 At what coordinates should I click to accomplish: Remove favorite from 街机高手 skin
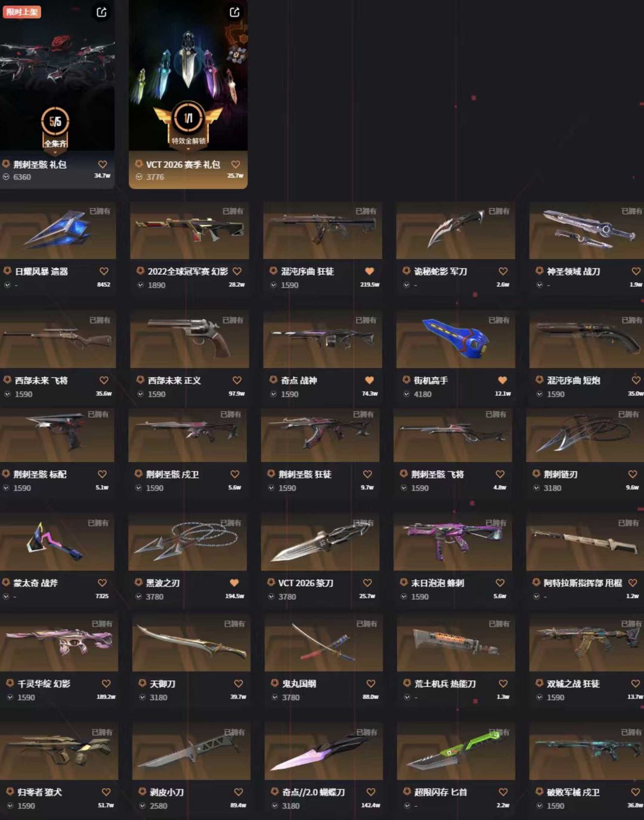(502, 380)
